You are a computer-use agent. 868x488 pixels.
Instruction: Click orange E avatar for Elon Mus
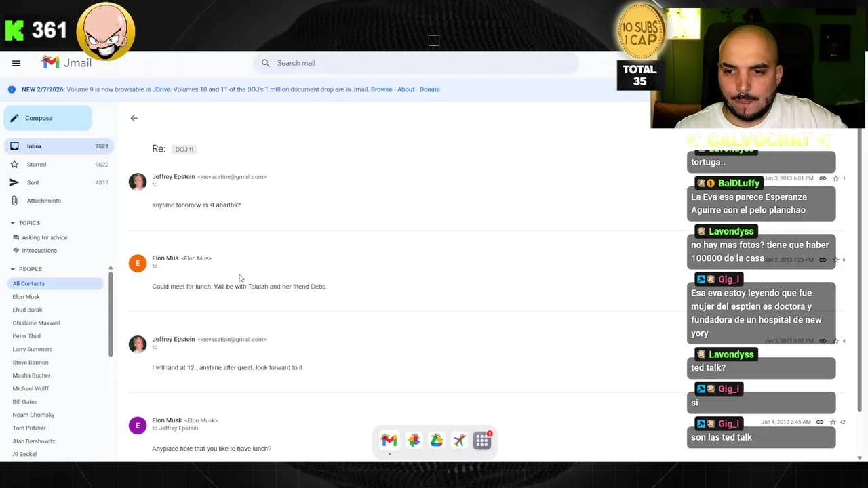[x=138, y=263]
